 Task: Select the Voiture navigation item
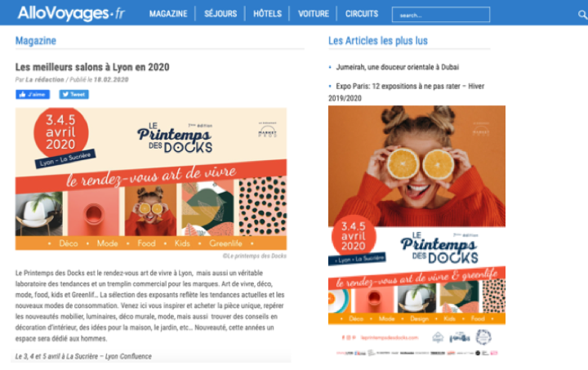tap(314, 14)
